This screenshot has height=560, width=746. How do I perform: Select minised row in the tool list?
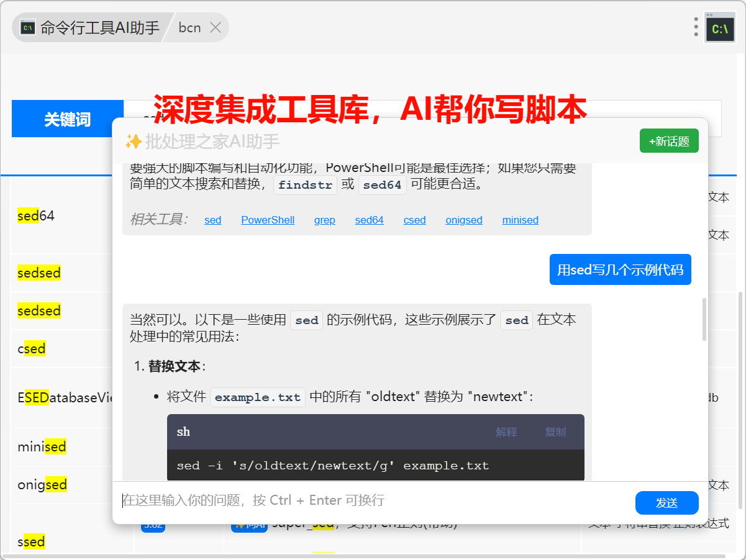coord(42,447)
